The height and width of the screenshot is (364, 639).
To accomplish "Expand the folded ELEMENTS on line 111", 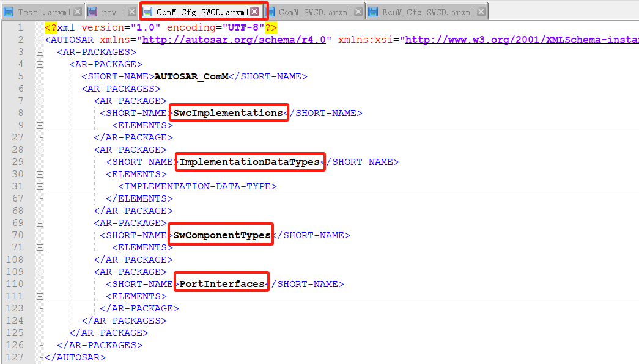I will point(40,296).
